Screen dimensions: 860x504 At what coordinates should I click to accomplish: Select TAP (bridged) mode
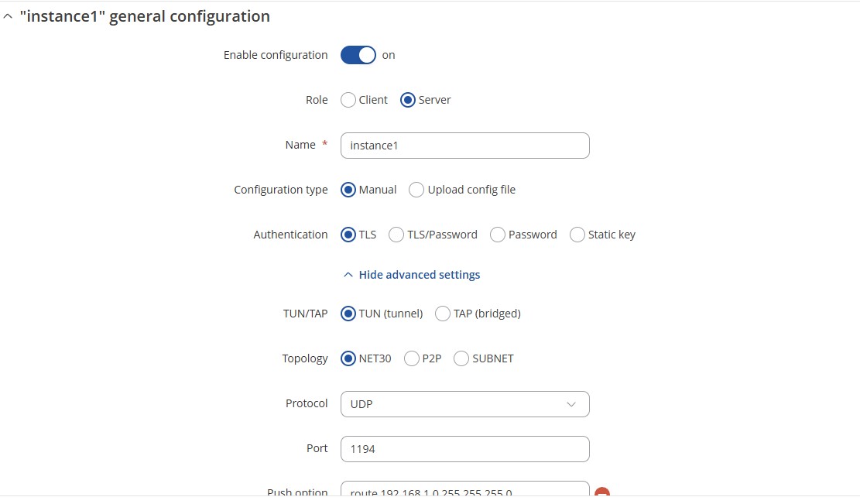point(443,314)
